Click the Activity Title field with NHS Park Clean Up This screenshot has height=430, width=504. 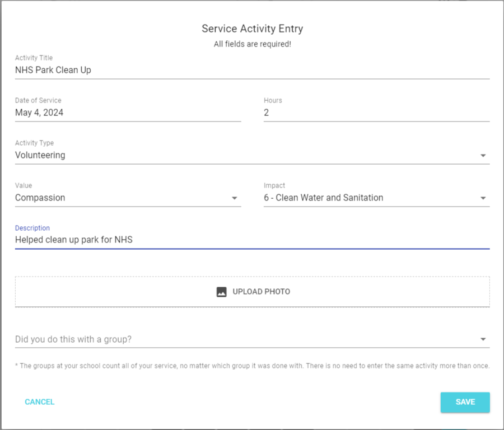coord(252,71)
